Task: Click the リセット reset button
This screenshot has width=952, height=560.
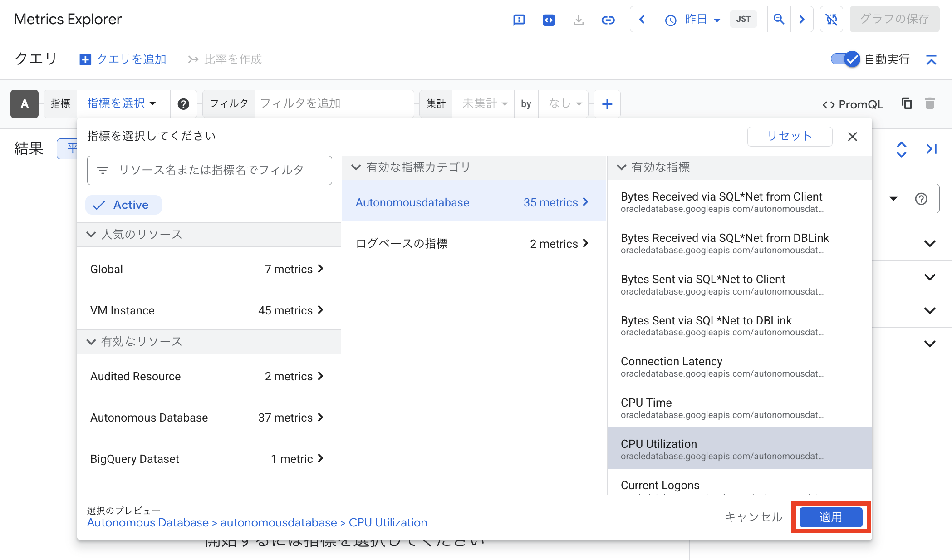Action: pyautogui.click(x=789, y=136)
